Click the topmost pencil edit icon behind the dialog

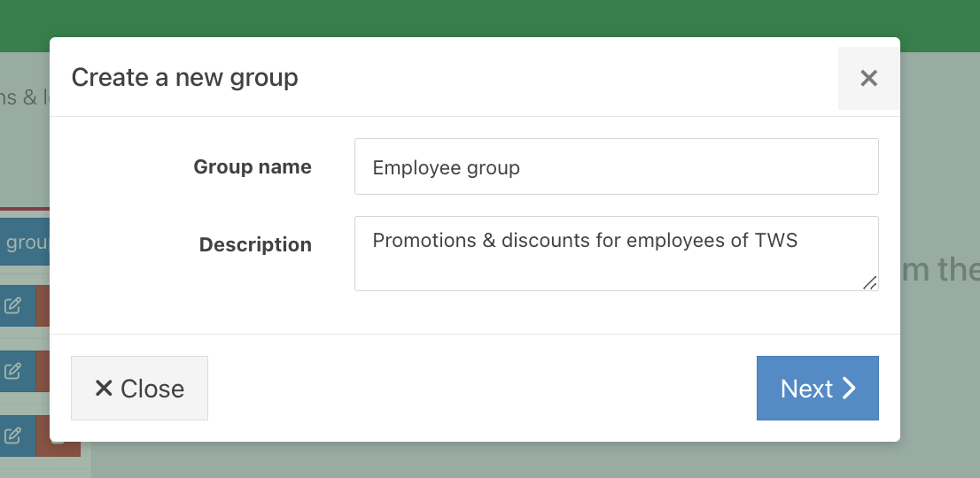(x=12, y=305)
